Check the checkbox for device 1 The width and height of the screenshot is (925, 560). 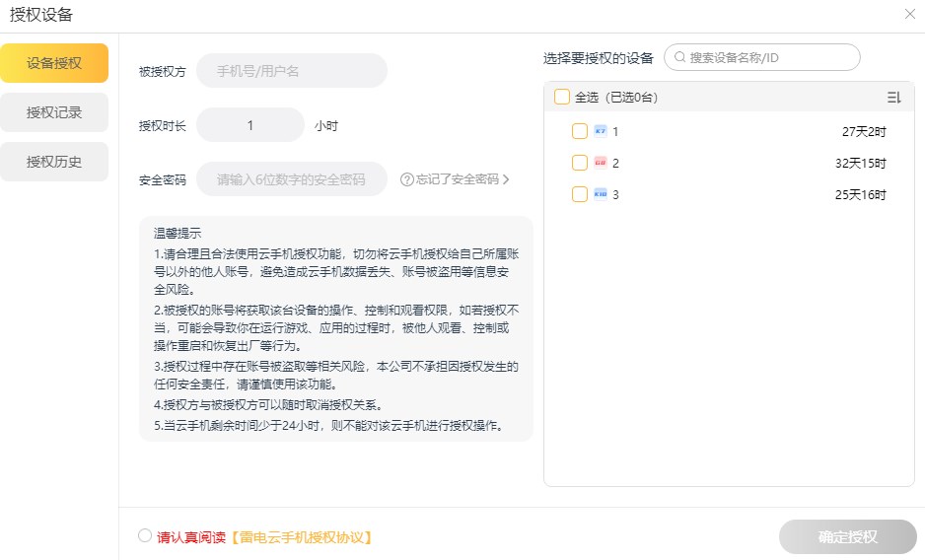[x=580, y=131]
